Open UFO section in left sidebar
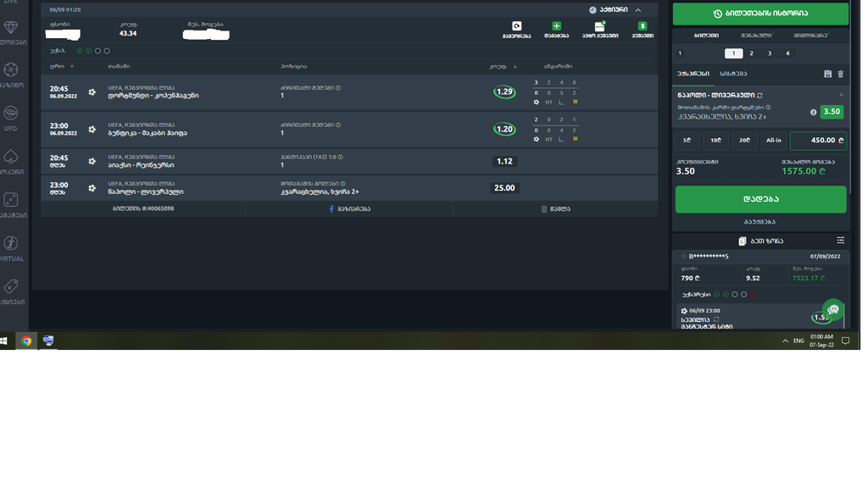Image resolution: width=868 pixels, height=488 pixels. (10, 119)
